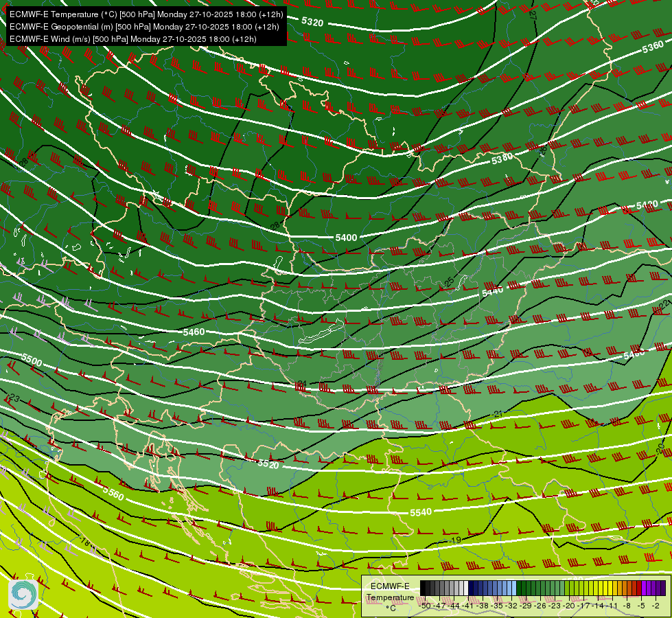Viewport: 672px width, 618px height.
Task: Click the -19 isotherm label
Action: pyautogui.click(x=454, y=540)
